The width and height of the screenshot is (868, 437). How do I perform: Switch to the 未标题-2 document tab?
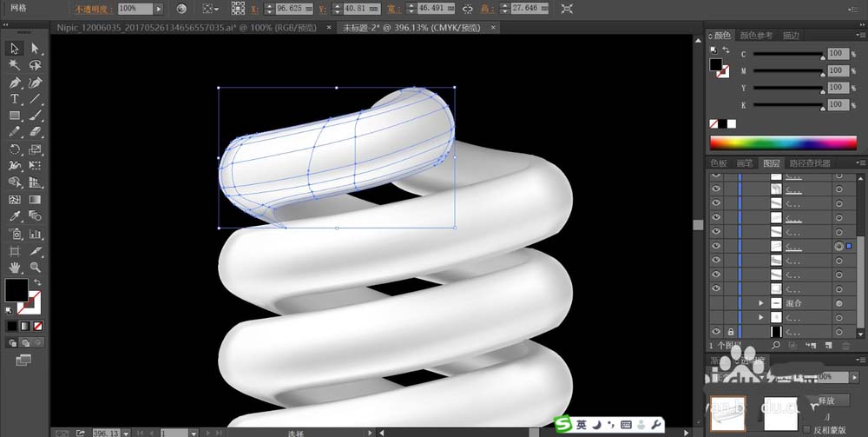pos(411,27)
